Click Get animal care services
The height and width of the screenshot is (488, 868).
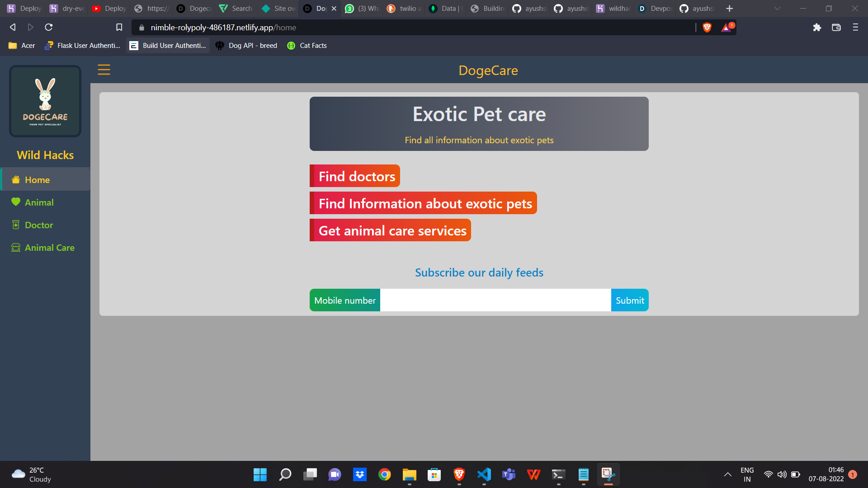click(391, 230)
